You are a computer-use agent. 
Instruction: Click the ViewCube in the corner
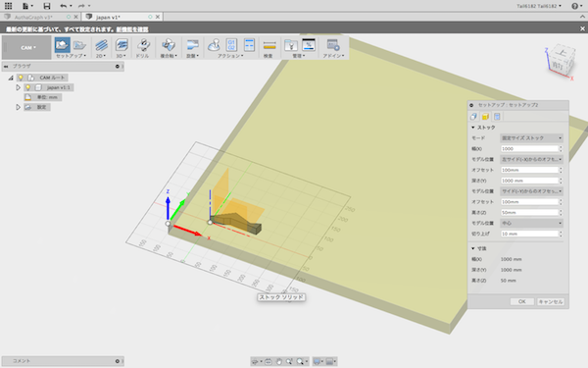point(561,62)
